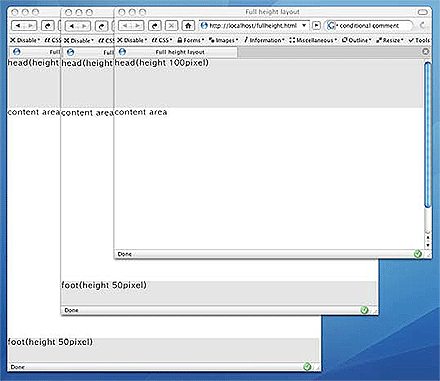Open the Disable menu of front window toolbar
This screenshot has height=381, width=440.
pyautogui.click(x=132, y=40)
